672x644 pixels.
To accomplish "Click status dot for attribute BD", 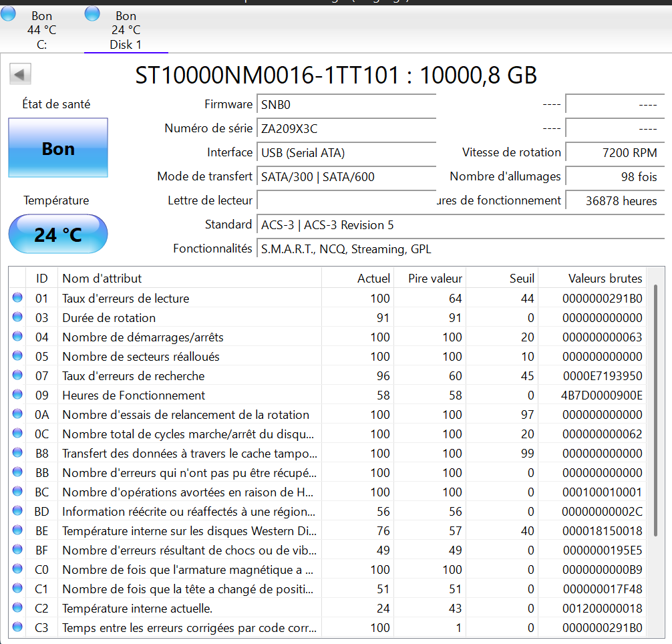I will coord(17,510).
